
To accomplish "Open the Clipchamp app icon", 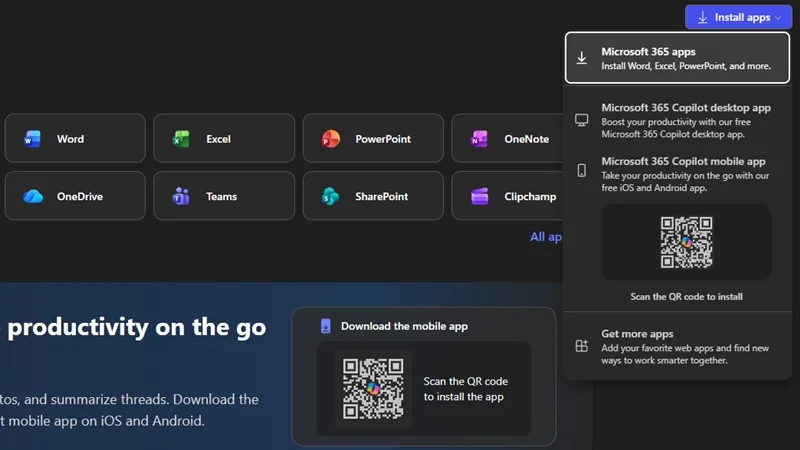I will (480, 196).
